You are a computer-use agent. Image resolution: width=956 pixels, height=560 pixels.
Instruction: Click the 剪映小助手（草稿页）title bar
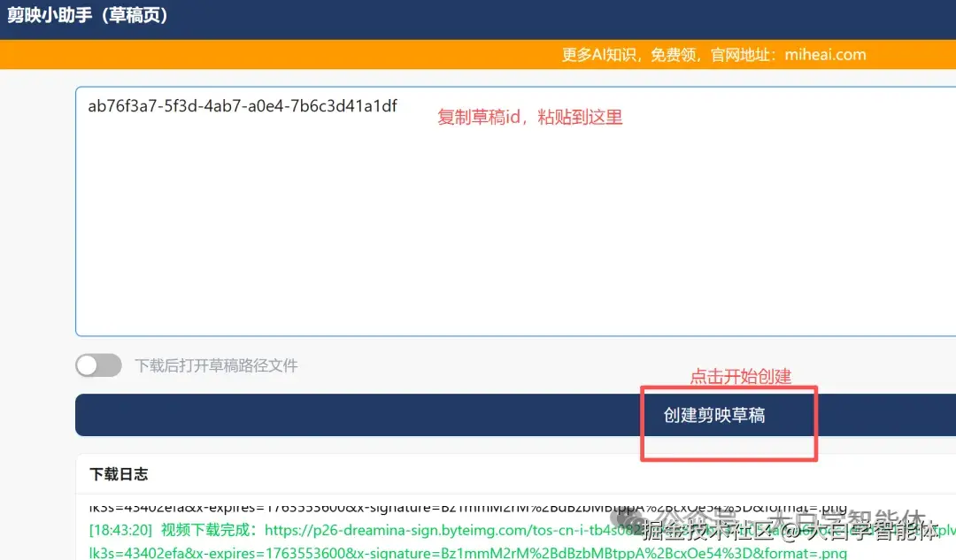point(89,16)
